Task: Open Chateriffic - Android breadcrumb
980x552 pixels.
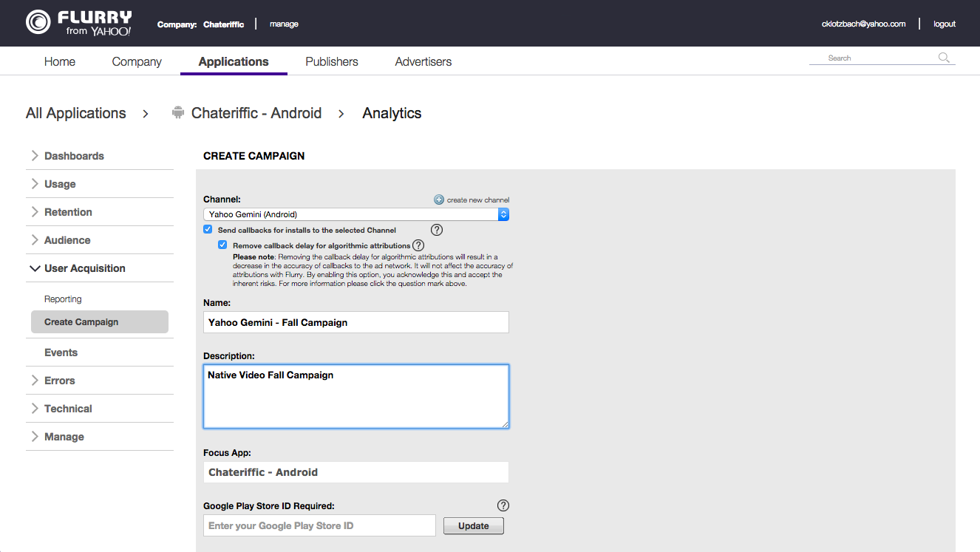Action: pyautogui.click(x=256, y=113)
